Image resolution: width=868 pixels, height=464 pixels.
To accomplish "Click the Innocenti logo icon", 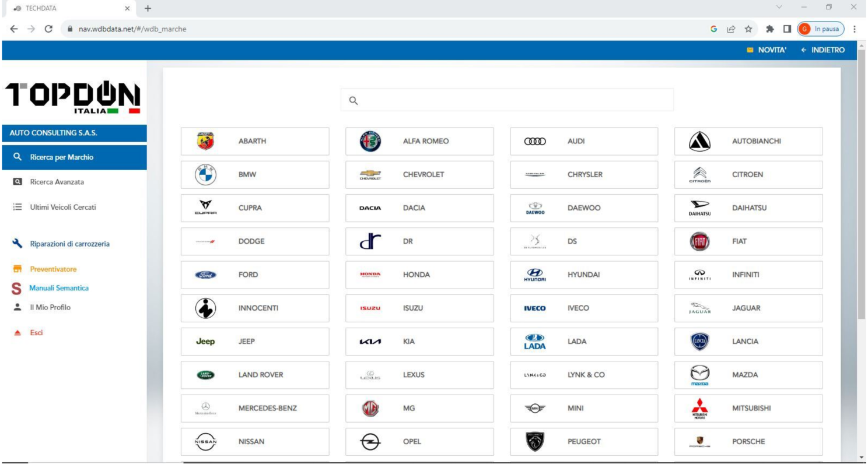I will [206, 308].
